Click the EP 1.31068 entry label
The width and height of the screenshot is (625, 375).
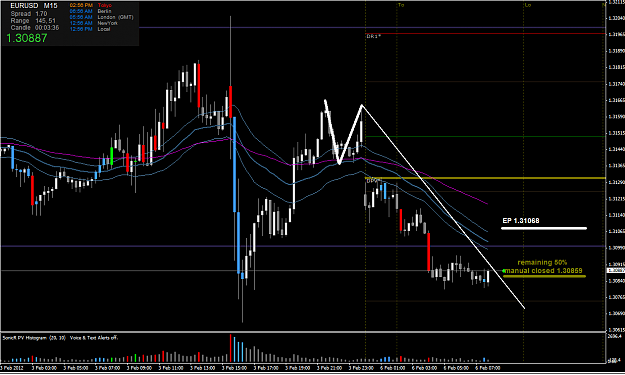point(521,220)
